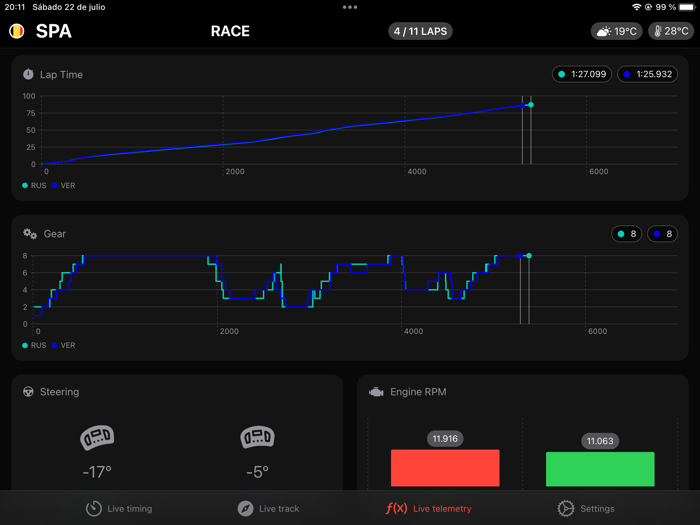
Task: Tap the Wi-Fi status icon
Action: (637, 7)
